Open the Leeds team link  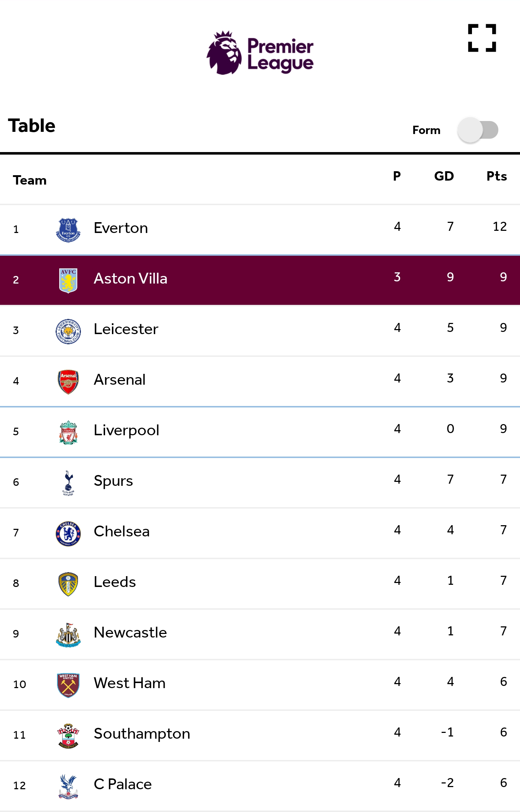[115, 582]
